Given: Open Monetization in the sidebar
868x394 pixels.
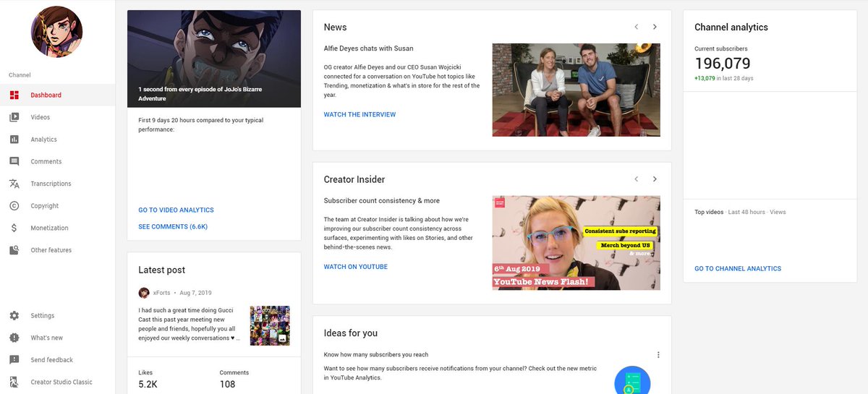Looking at the screenshot, I should tap(57, 228).
